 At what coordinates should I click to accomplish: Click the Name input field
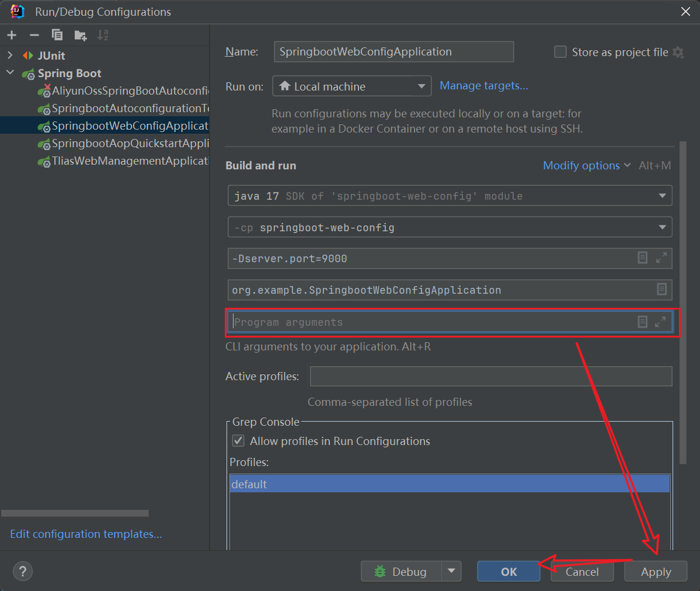point(393,52)
